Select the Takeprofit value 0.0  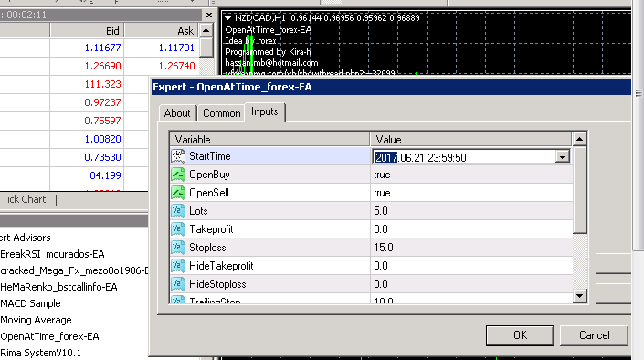pyautogui.click(x=380, y=229)
